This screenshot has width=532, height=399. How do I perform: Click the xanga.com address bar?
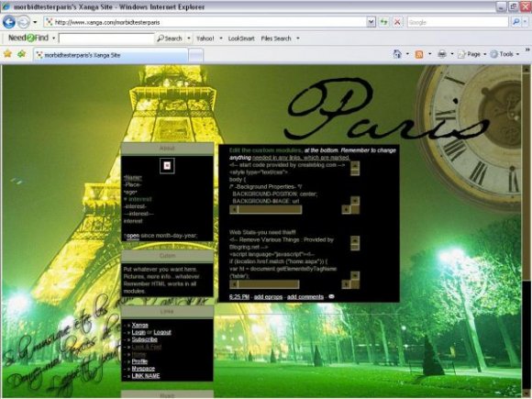[205, 22]
